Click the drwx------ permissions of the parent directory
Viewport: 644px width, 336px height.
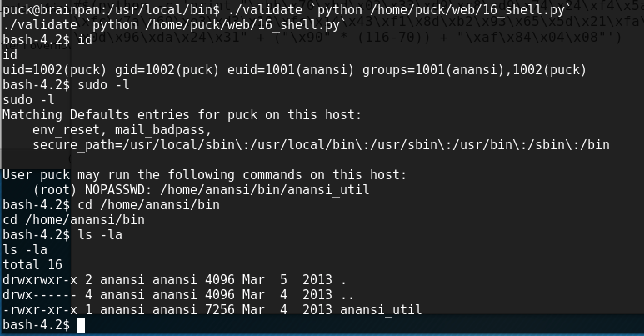coord(40,295)
